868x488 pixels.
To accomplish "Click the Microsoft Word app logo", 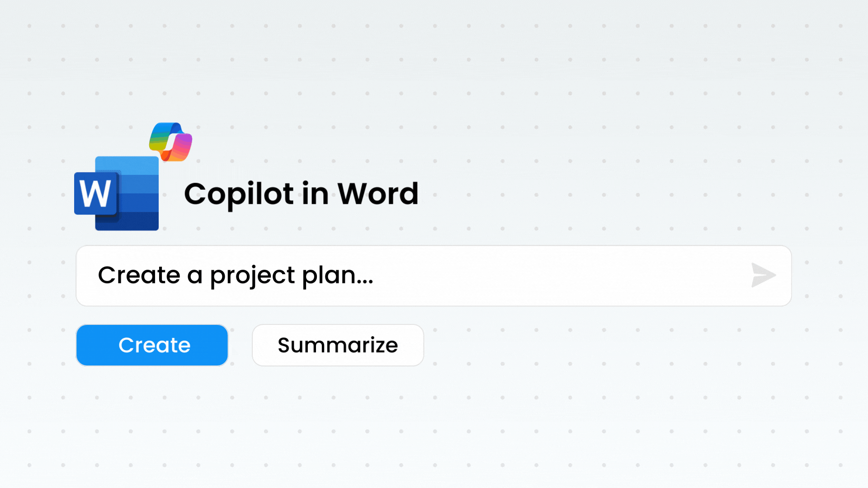I will (117, 193).
